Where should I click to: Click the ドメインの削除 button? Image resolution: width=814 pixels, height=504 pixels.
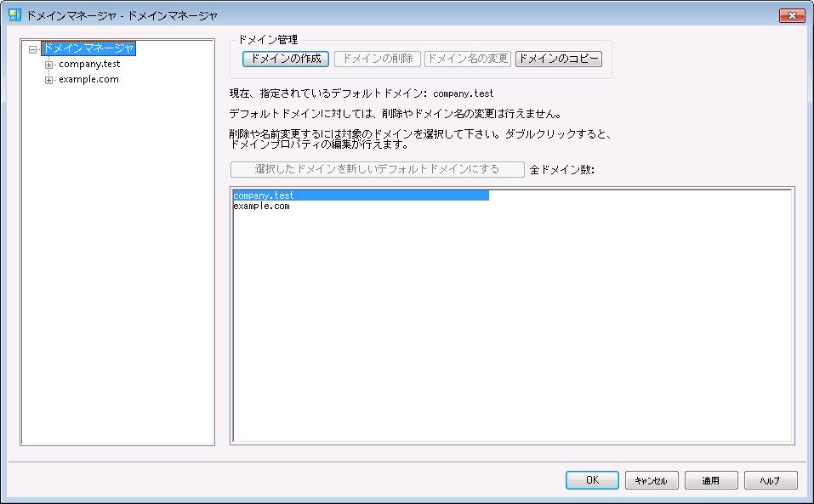tap(377, 59)
